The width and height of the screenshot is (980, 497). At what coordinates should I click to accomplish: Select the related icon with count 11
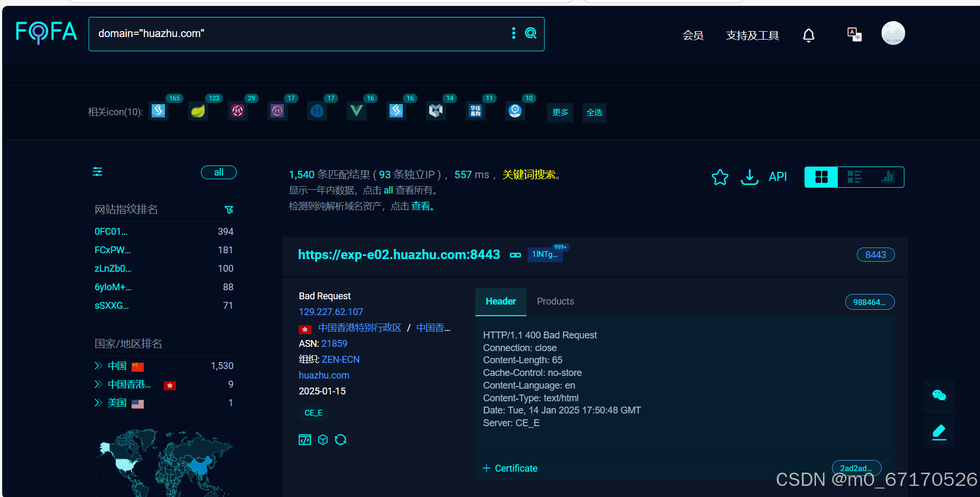tap(476, 111)
